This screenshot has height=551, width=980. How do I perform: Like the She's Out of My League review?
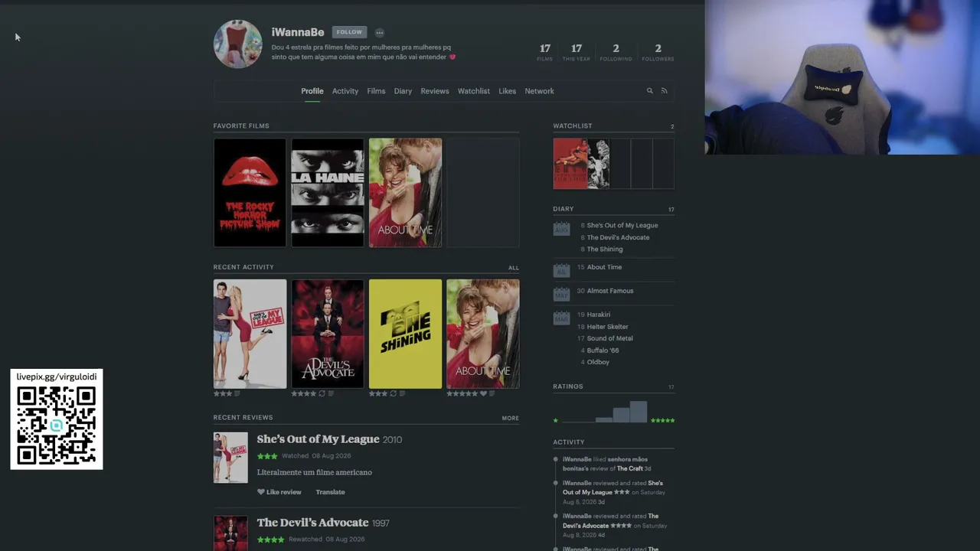point(279,492)
